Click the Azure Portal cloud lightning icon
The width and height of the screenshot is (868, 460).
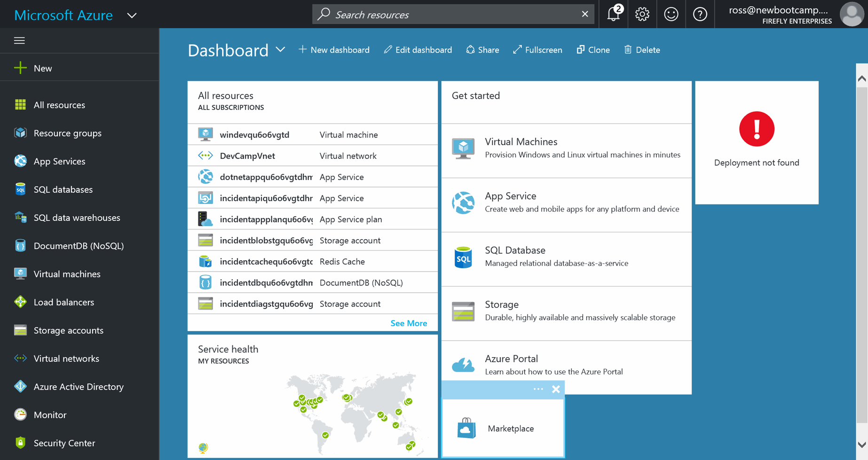[x=463, y=365]
